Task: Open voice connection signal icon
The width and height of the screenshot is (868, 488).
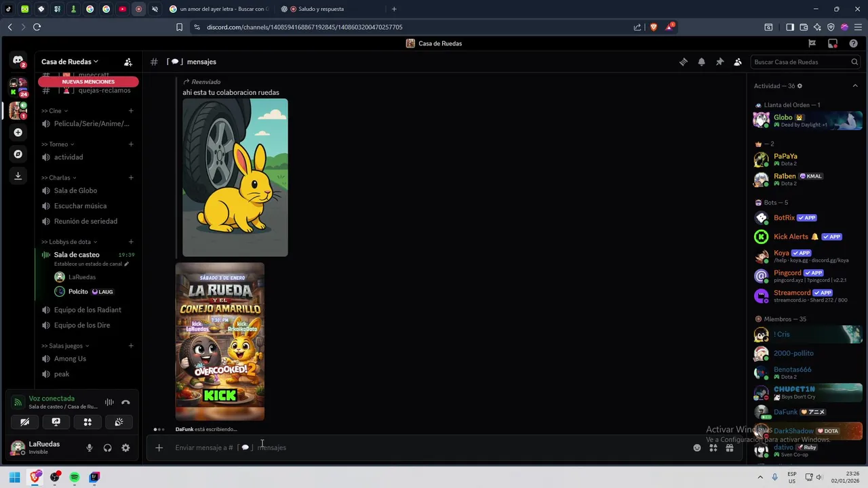Action: click(x=18, y=402)
